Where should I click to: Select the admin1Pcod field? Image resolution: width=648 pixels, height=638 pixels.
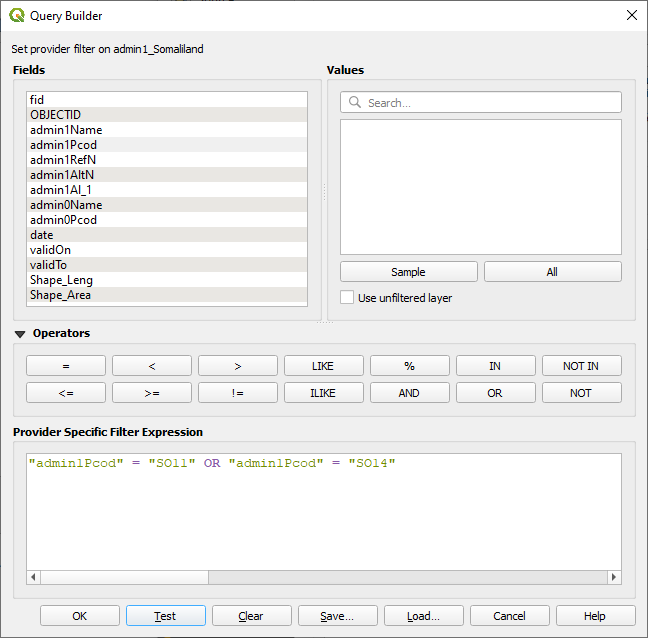click(x=64, y=145)
